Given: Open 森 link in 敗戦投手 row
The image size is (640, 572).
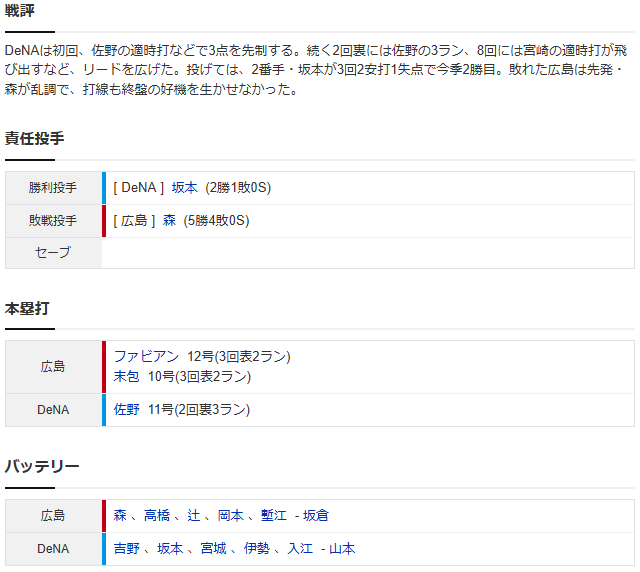Looking at the screenshot, I should point(169,221).
